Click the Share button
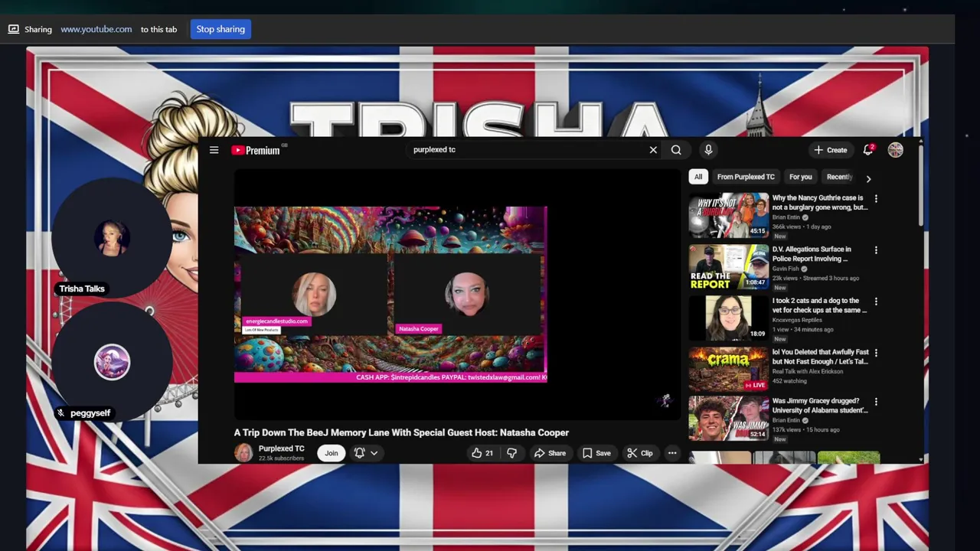This screenshot has width=980, height=551. click(x=550, y=453)
